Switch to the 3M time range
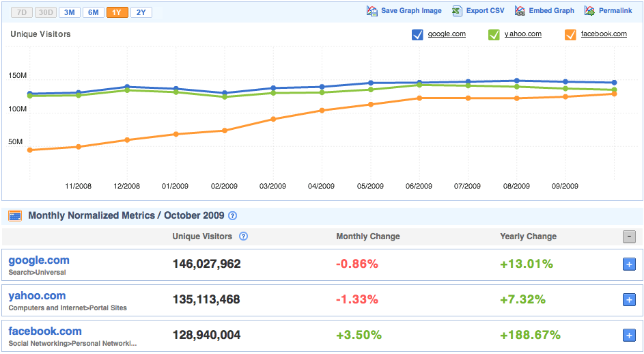Viewport: 644px width, 354px height. (70, 12)
